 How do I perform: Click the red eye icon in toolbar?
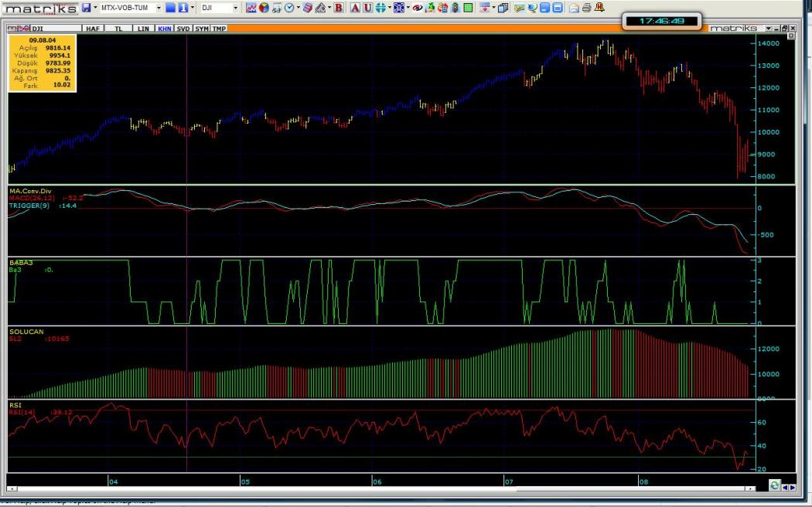pos(418,8)
